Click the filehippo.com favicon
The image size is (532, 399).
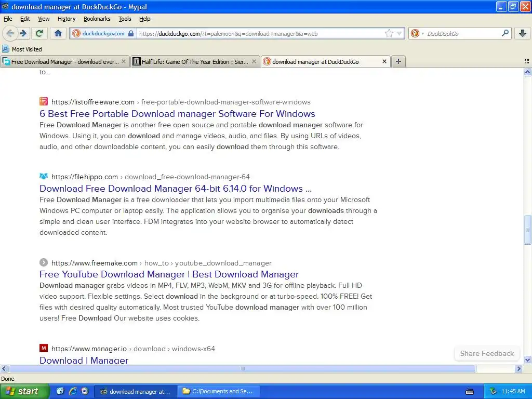click(x=44, y=177)
